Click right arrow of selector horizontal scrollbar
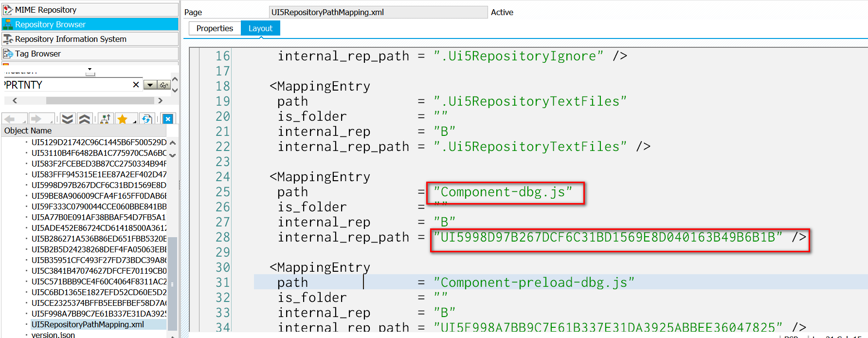This screenshot has width=868, height=338. (161, 100)
